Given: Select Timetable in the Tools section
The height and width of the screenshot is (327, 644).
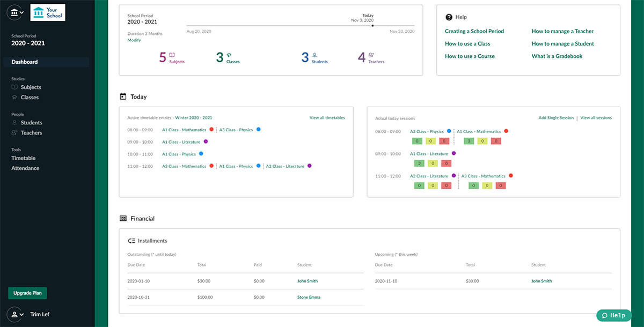Looking at the screenshot, I should [24, 158].
